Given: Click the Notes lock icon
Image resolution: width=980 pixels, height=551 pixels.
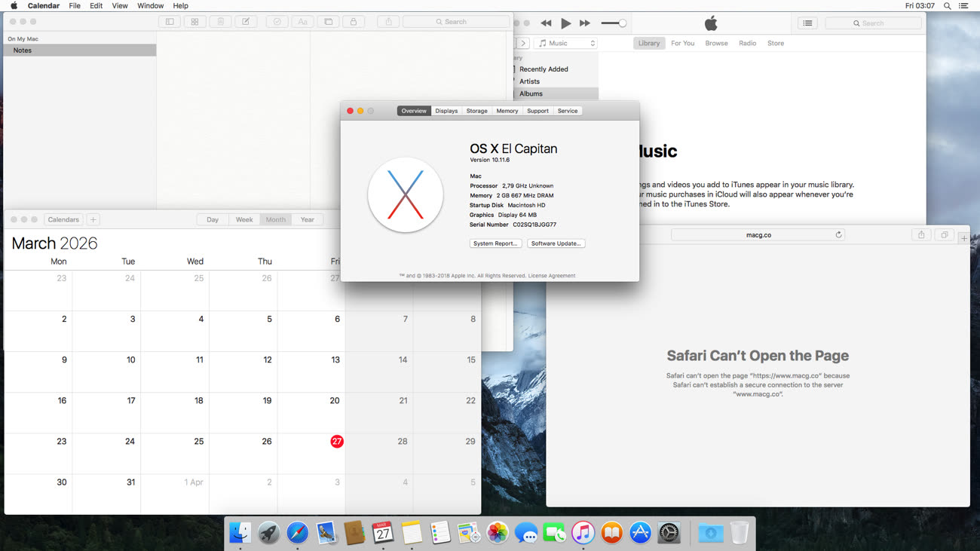Looking at the screenshot, I should 353,22.
